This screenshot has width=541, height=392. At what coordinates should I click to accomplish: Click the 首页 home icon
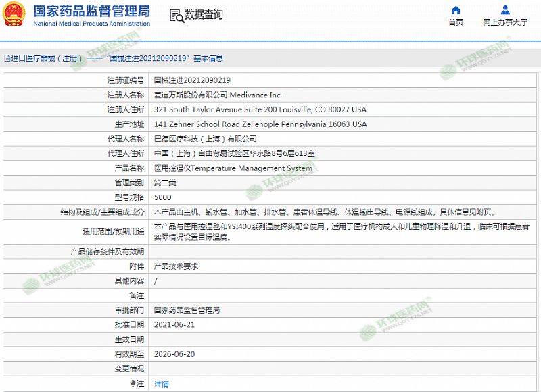coord(456,10)
